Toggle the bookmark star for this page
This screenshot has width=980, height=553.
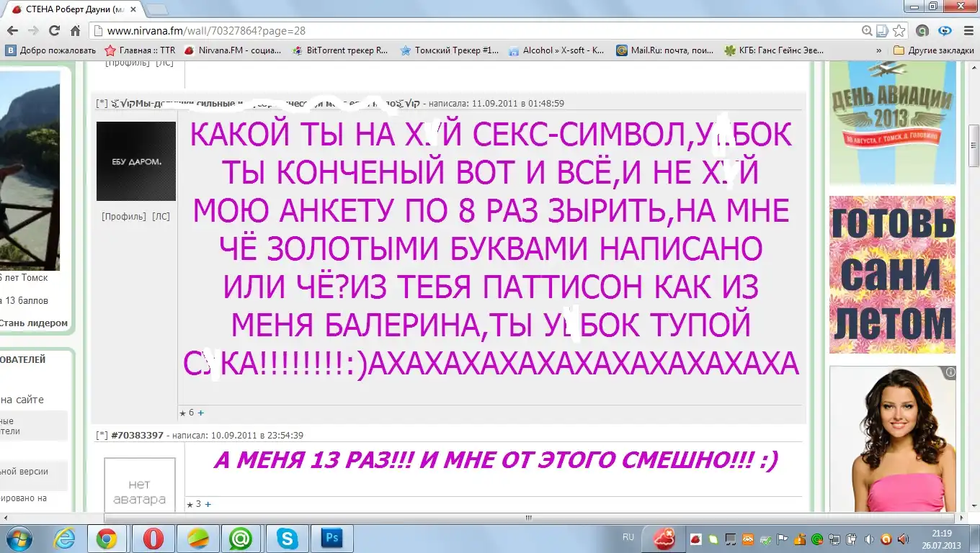pos(899,31)
